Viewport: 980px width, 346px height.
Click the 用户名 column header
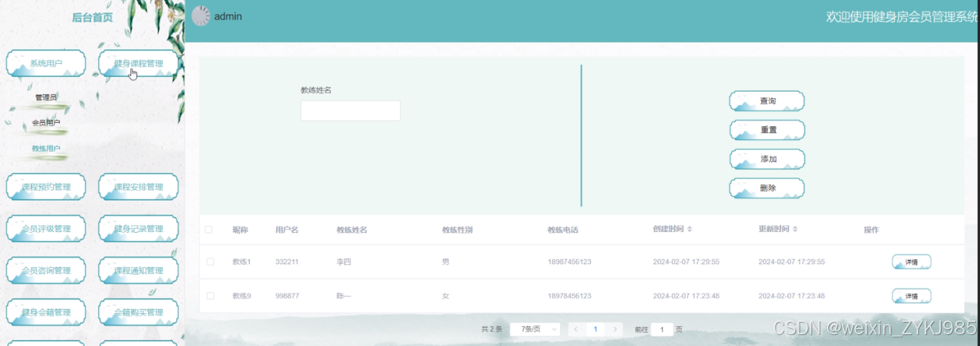[x=287, y=230]
